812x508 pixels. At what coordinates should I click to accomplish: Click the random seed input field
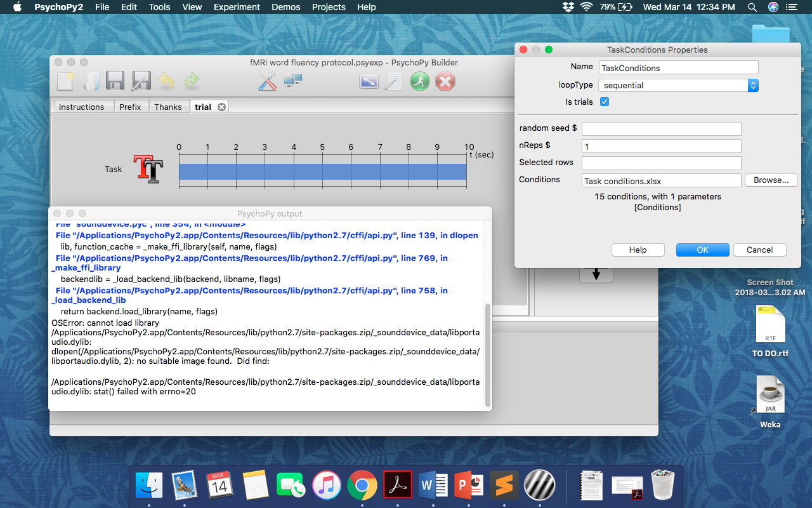[x=662, y=129]
